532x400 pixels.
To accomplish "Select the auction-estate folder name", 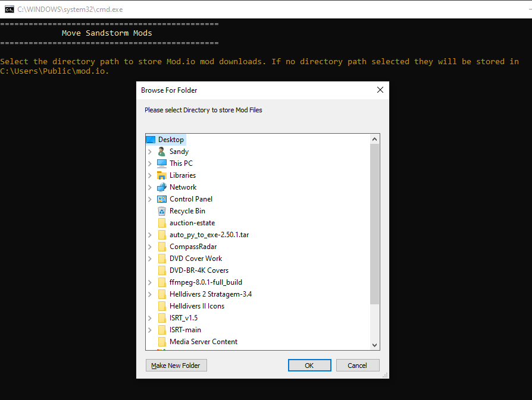I will [192, 223].
